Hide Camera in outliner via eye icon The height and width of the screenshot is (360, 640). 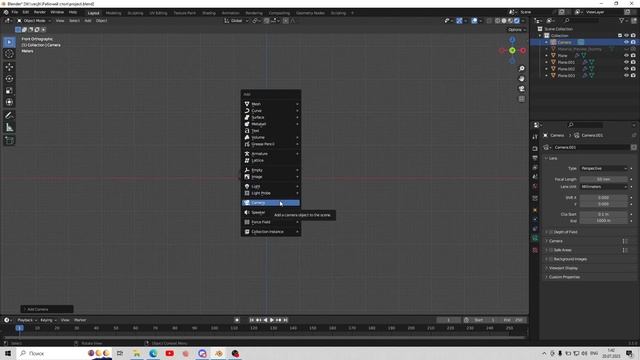[626, 42]
